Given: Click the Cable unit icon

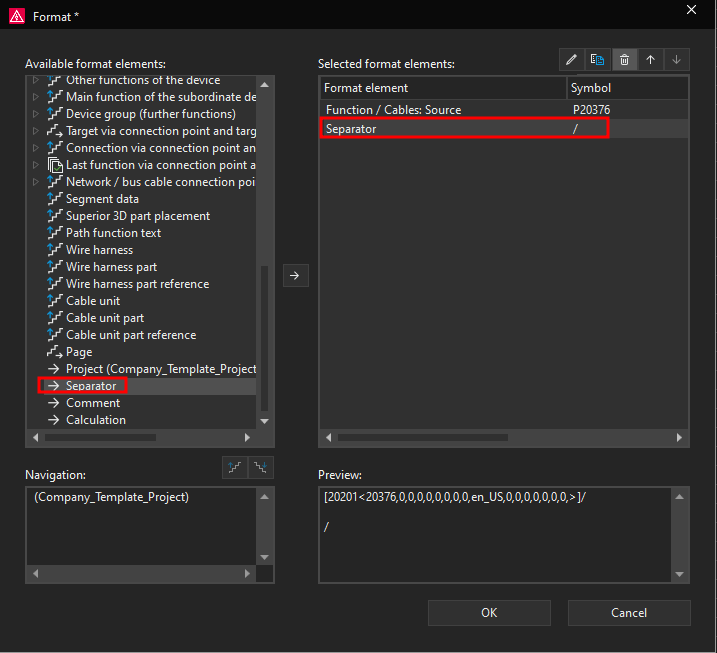Looking at the screenshot, I should [55, 300].
